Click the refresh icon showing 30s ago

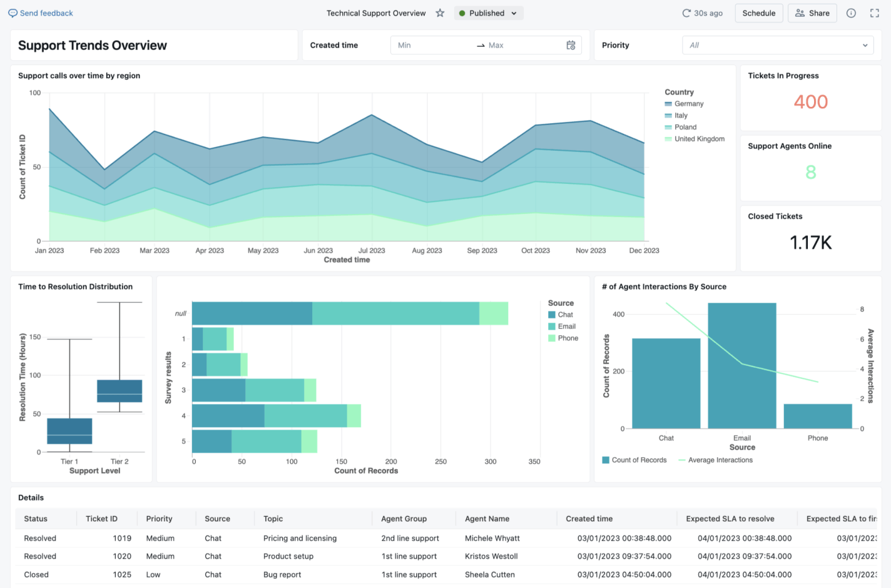(x=686, y=13)
